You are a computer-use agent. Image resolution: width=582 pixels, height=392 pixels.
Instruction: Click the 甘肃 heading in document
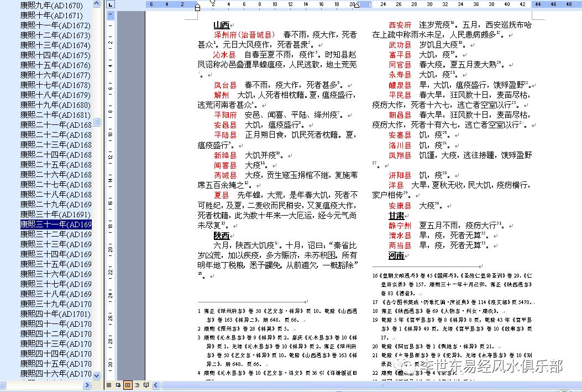pyautogui.click(x=396, y=216)
